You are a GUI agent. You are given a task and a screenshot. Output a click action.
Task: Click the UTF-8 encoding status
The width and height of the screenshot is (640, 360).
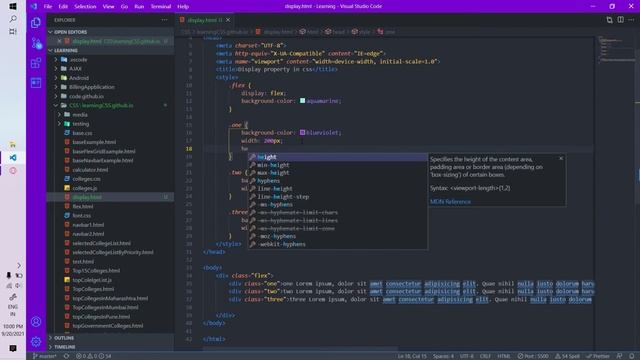(467, 356)
